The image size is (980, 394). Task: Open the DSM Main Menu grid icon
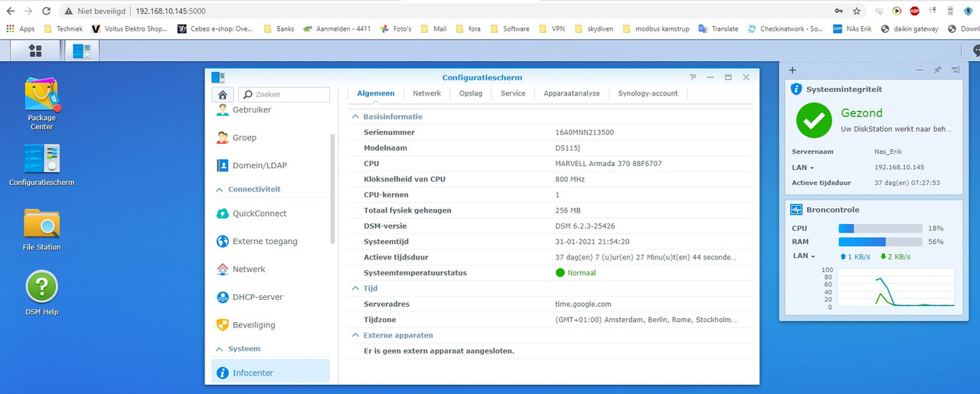tap(35, 50)
